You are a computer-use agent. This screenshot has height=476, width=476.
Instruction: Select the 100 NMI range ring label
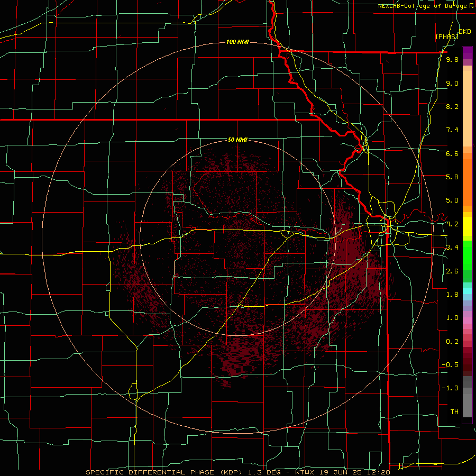click(x=237, y=42)
